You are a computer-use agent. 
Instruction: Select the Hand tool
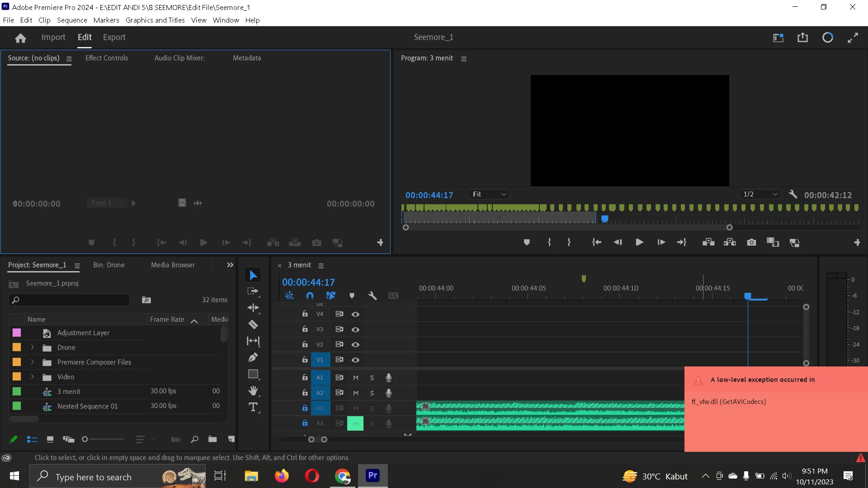(253, 390)
